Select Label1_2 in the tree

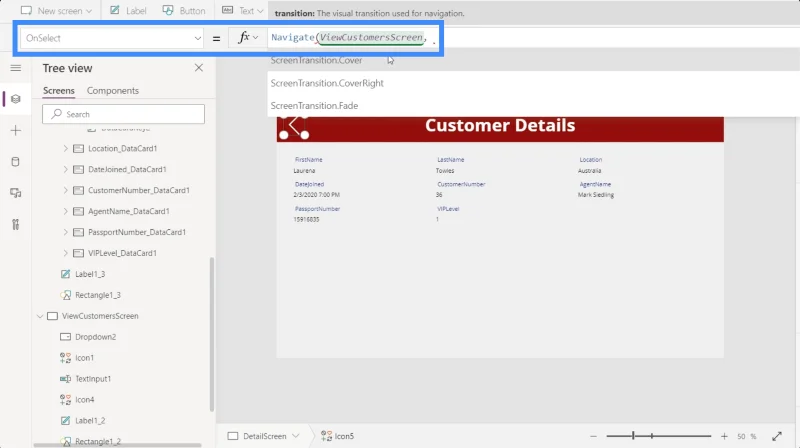[x=90, y=420]
